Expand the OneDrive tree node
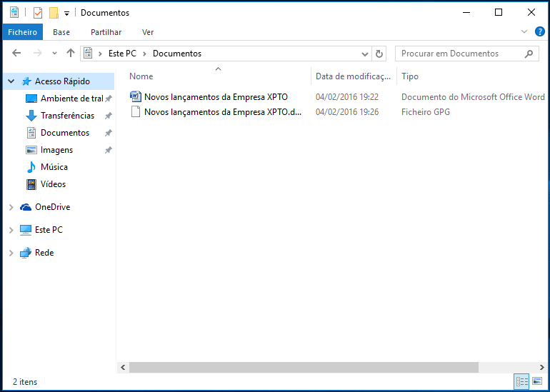This screenshot has height=392, width=550. tap(11, 207)
